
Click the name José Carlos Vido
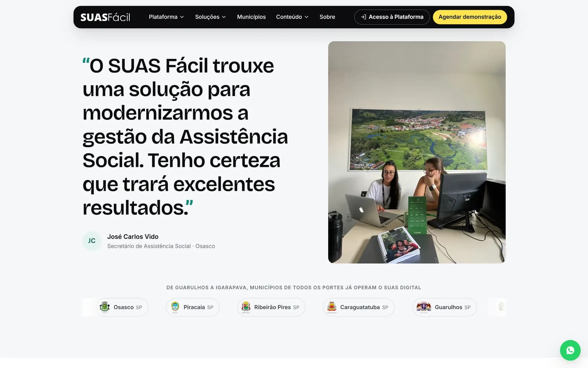133,237
